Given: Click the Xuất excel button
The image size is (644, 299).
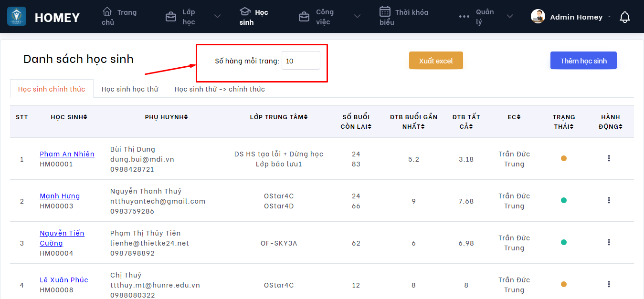Looking at the screenshot, I should click(x=436, y=61).
